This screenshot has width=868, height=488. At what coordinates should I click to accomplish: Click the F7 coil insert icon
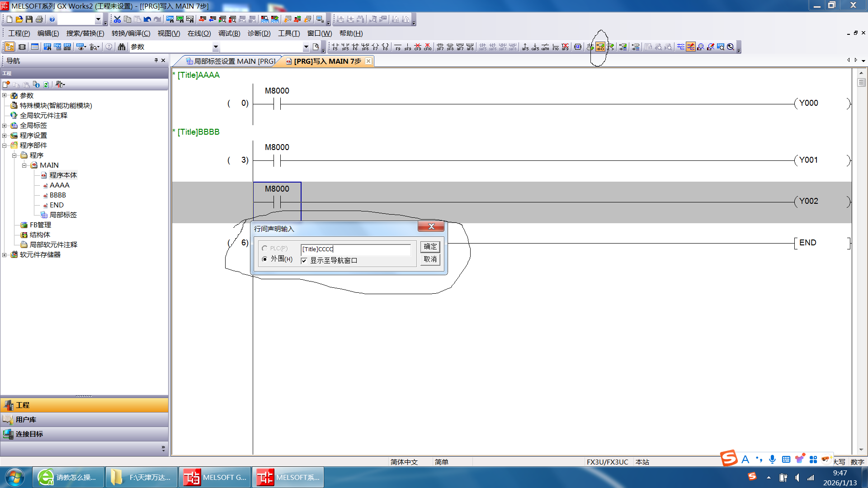pyautogui.click(x=375, y=47)
